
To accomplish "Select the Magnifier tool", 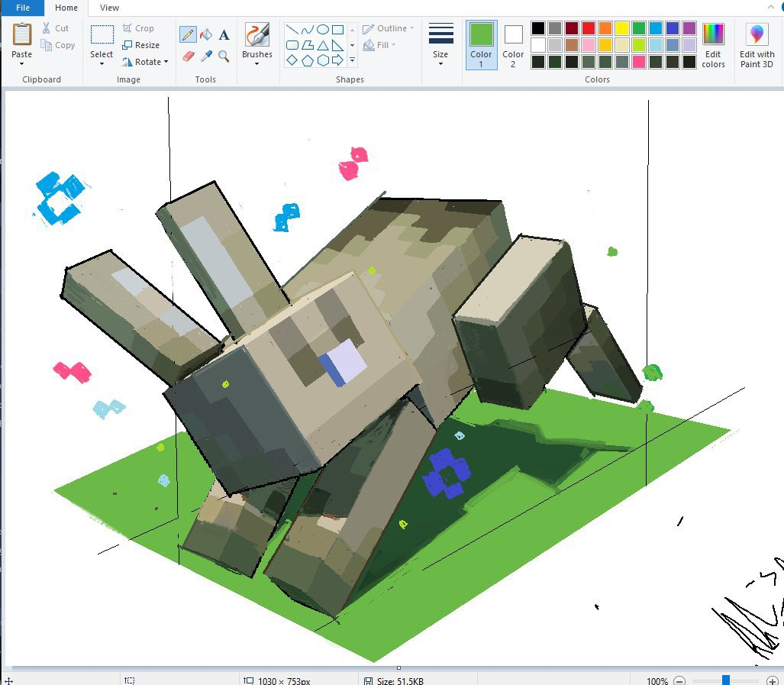I will pyautogui.click(x=224, y=57).
